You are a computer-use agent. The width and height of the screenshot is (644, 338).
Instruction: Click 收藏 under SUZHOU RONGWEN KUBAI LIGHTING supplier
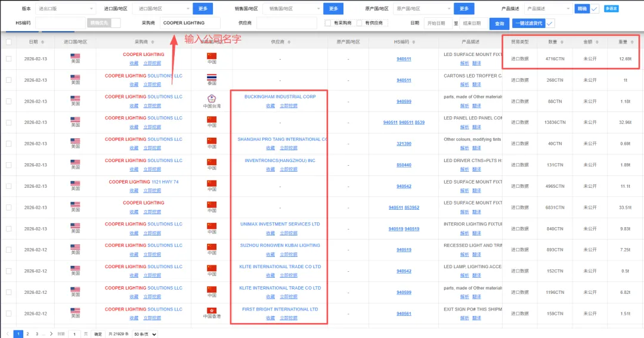pos(270,255)
